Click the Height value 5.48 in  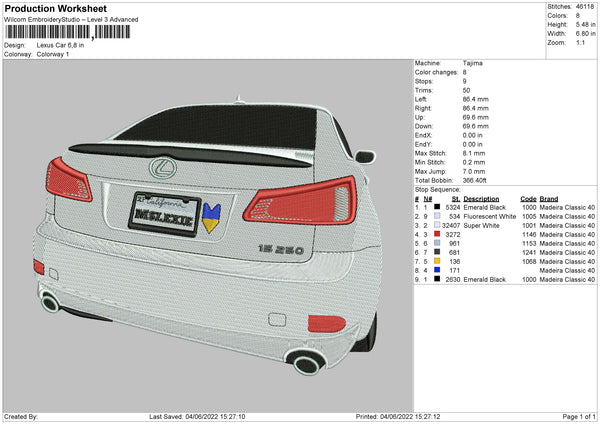585,24
